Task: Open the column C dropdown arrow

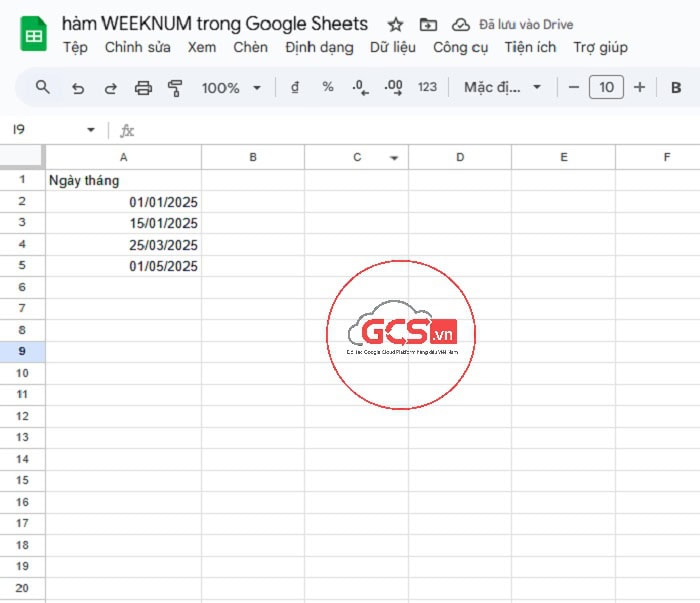Action: click(394, 158)
